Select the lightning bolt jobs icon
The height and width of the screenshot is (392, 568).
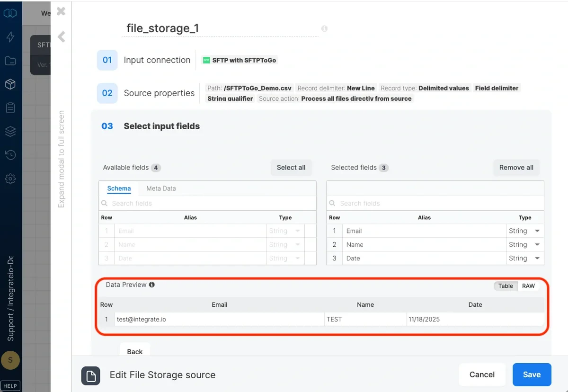pyautogui.click(x=10, y=36)
